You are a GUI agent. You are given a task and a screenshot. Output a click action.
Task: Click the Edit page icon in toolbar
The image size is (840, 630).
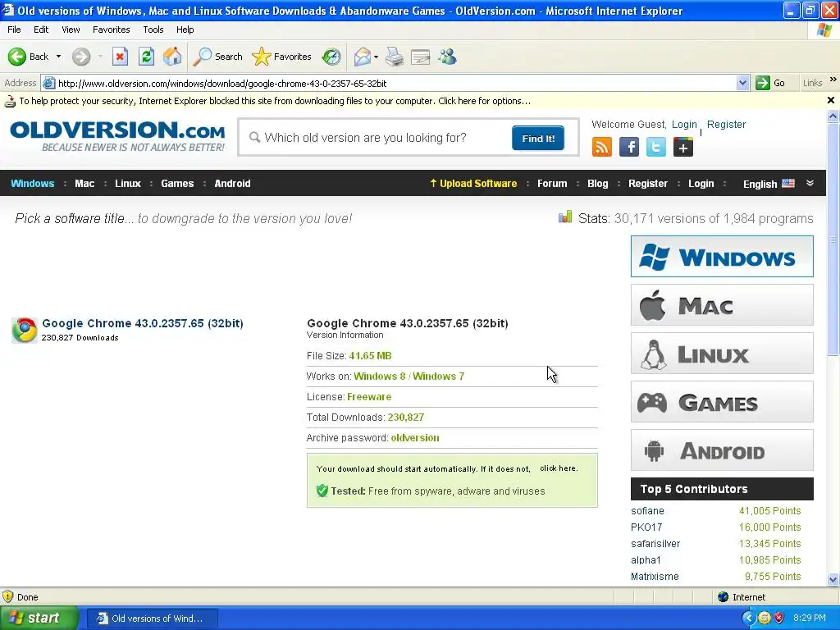click(x=421, y=57)
